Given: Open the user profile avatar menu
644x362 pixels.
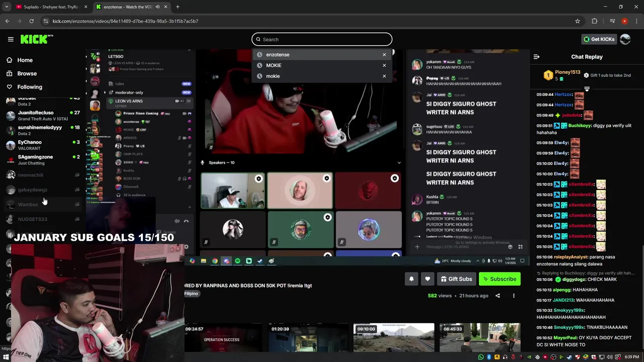Looking at the screenshot, I should [625, 39].
